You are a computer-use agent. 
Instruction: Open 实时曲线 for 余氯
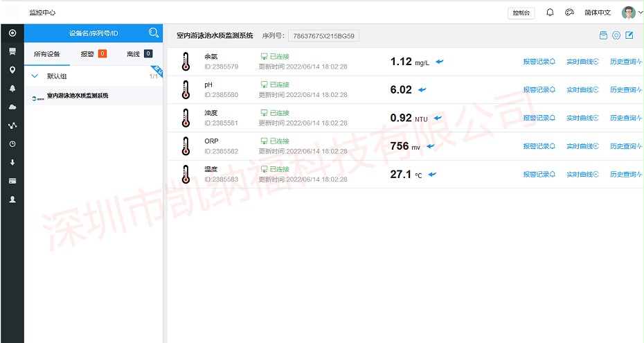tap(582, 62)
